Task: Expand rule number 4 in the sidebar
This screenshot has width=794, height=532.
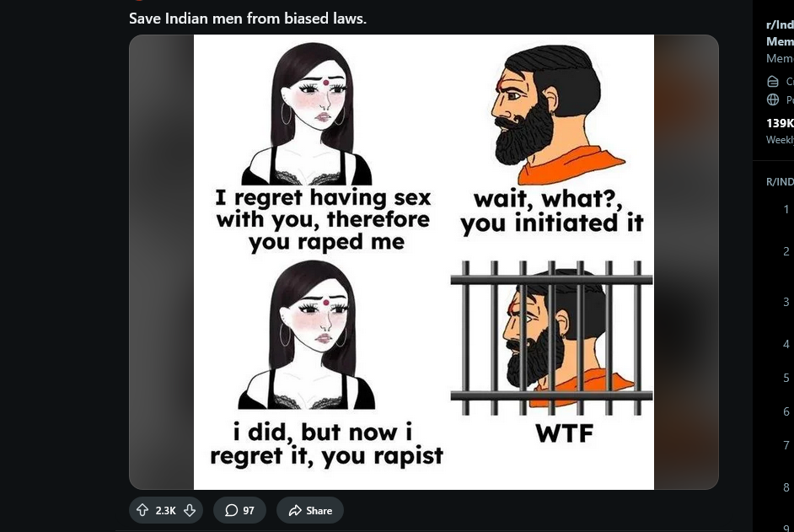Action: point(786,344)
